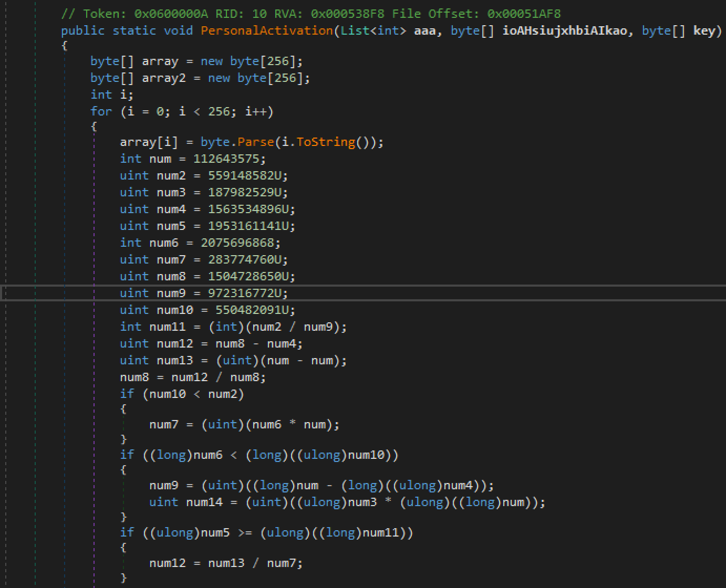Click the 'num12 = num13 / num7' statement
The height and width of the screenshot is (588, 726).
(226, 563)
